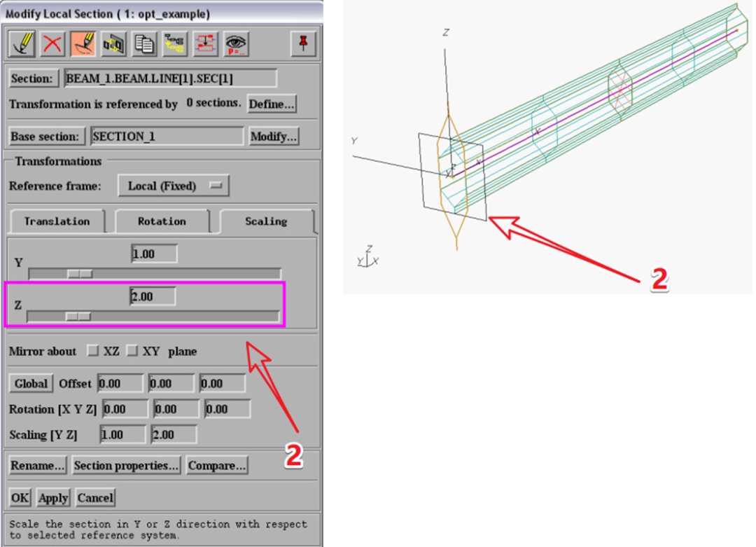Click the dialog title Modify Local Section
Image resolution: width=756 pixels, height=547 pixels.
[x=108, y=14]
